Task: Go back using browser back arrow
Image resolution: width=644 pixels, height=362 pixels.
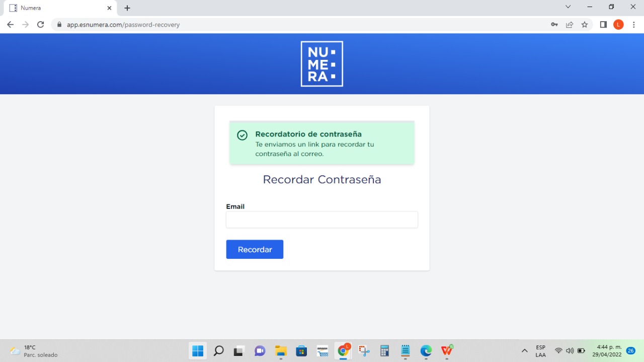Action: point(10,25)
